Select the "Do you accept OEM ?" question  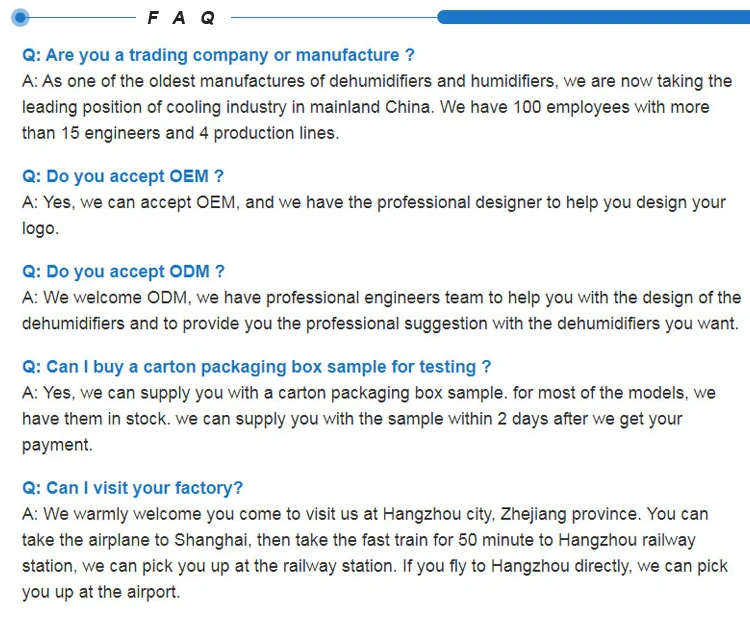[x=123, y=176]
